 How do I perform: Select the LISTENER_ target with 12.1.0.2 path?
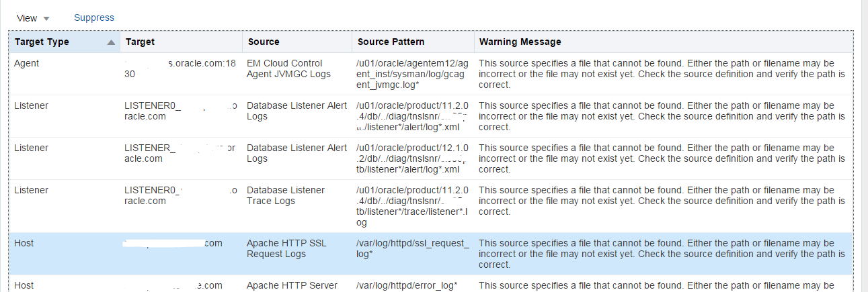[x=181, y=153]
